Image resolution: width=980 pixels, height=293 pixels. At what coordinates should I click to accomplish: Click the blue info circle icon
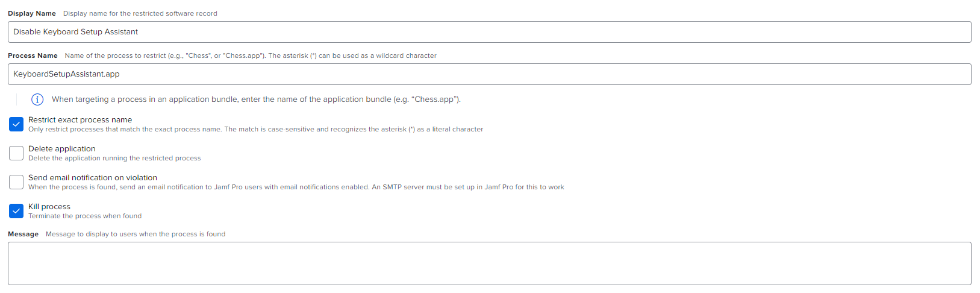click(x=37, y=99)
